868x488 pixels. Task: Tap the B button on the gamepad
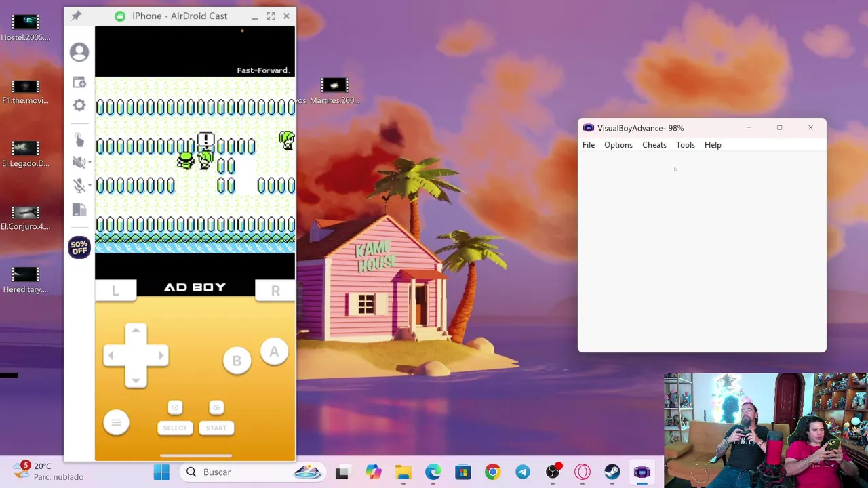237,361
